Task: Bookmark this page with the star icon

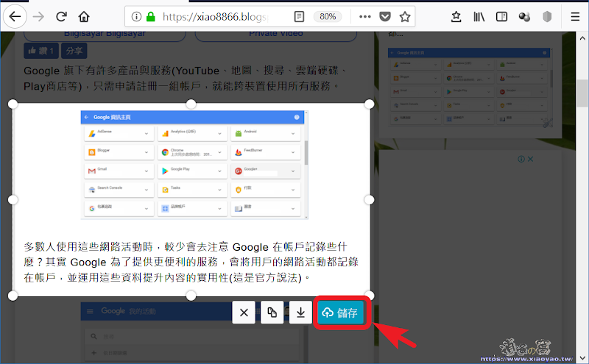Action: [x=404, y=16]
